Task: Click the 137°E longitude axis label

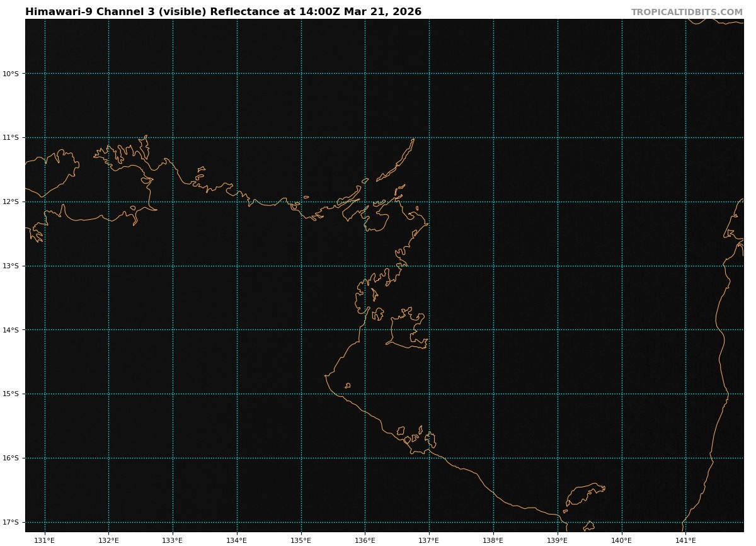Action: pyautogui.click(x=429, y=540)
